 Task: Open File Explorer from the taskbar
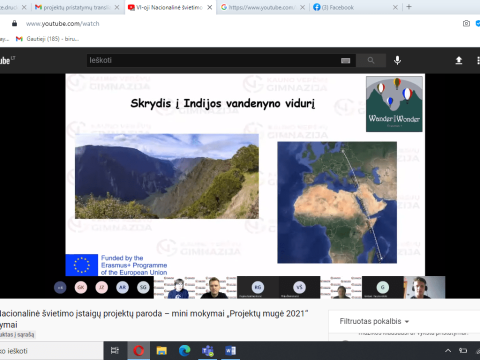[162, 351]
